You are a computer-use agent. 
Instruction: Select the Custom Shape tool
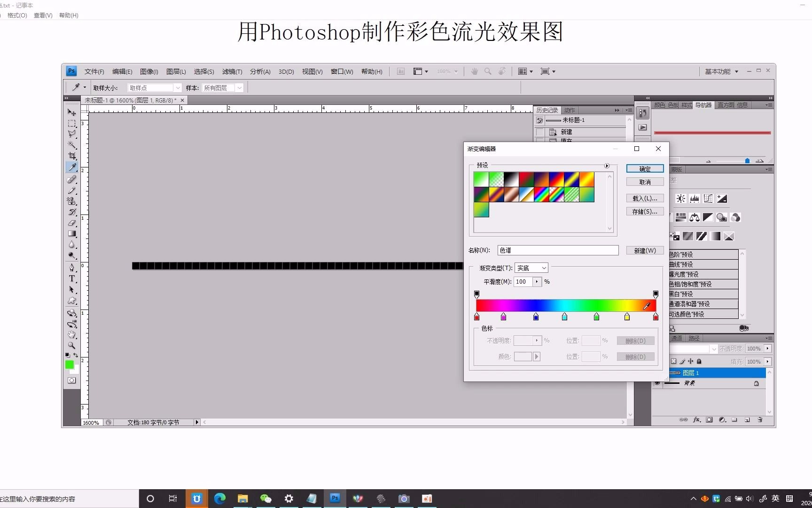pos(71,301)
